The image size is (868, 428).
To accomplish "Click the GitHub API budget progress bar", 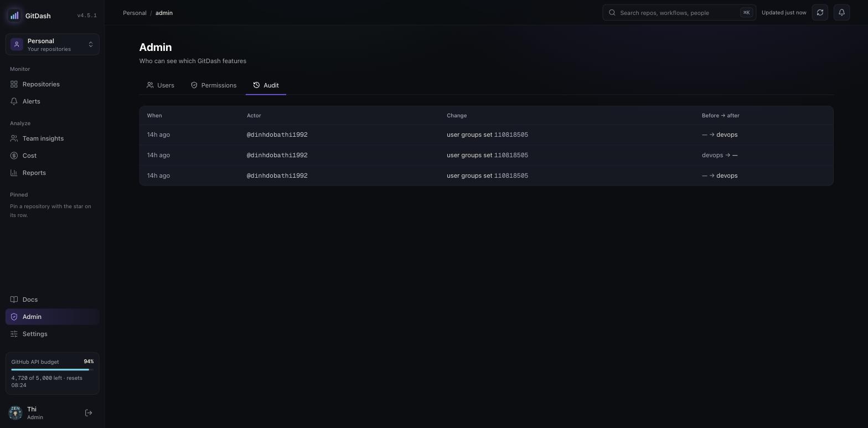I will (53, 369).
